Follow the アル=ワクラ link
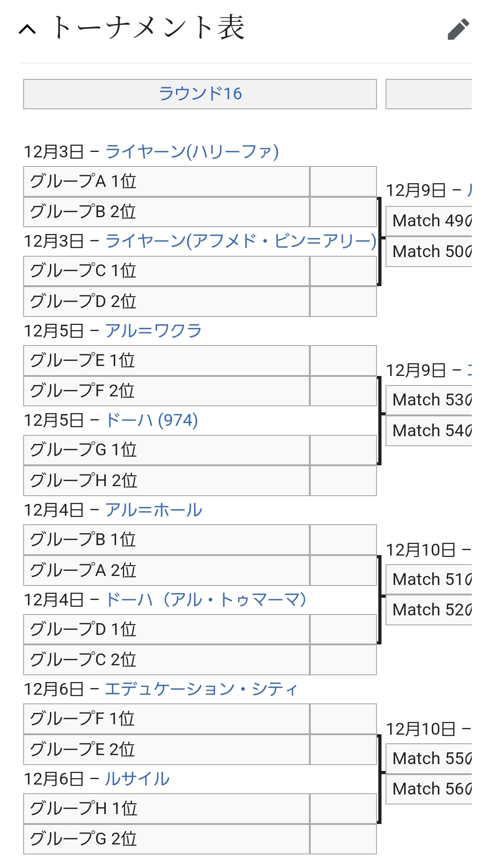The width and height of the screenshot is (489, 868). (153, 331)
